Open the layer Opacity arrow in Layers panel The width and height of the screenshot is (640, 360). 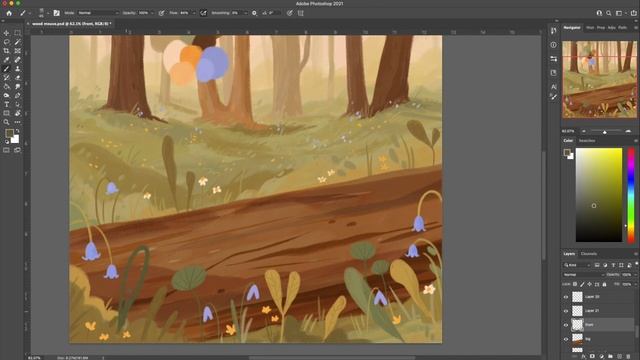tap(635, 275)
